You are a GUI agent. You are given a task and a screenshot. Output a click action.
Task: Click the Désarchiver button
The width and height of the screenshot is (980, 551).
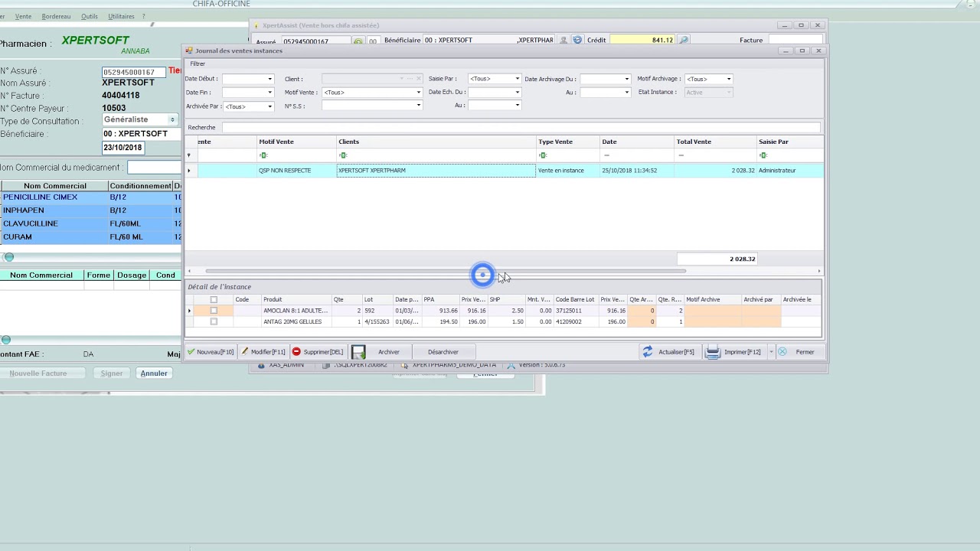[443, 352]
